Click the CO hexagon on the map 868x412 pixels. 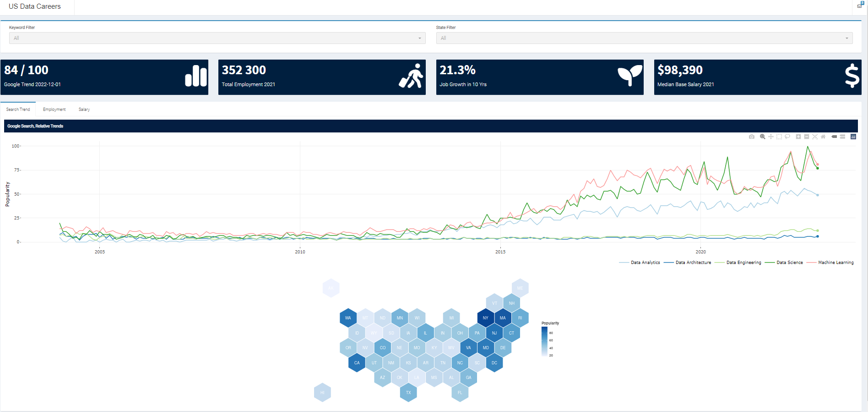[383, 348]
